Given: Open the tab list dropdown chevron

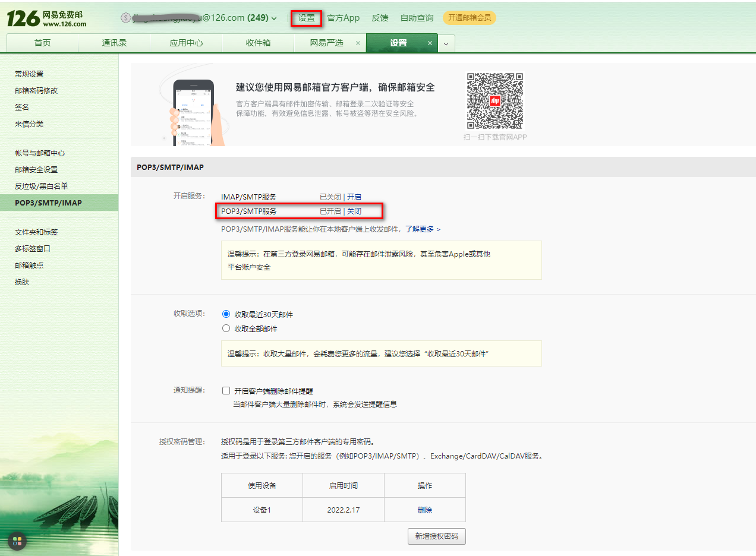Looking at the screenshot, I should coord(446,43).
